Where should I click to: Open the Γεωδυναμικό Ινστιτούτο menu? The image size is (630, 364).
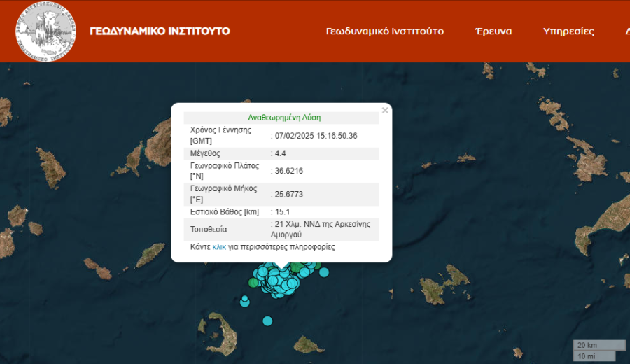tap(385, 31)
